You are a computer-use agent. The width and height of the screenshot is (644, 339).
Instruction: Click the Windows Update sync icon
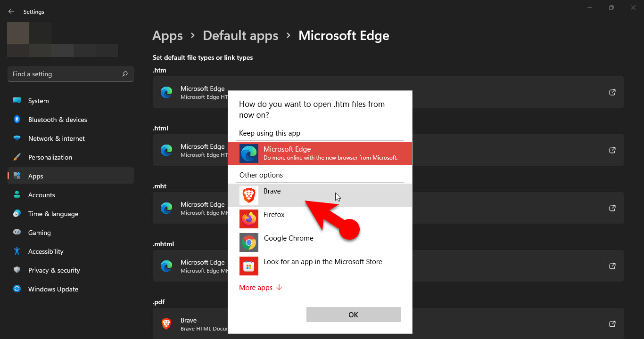[17, 289]
